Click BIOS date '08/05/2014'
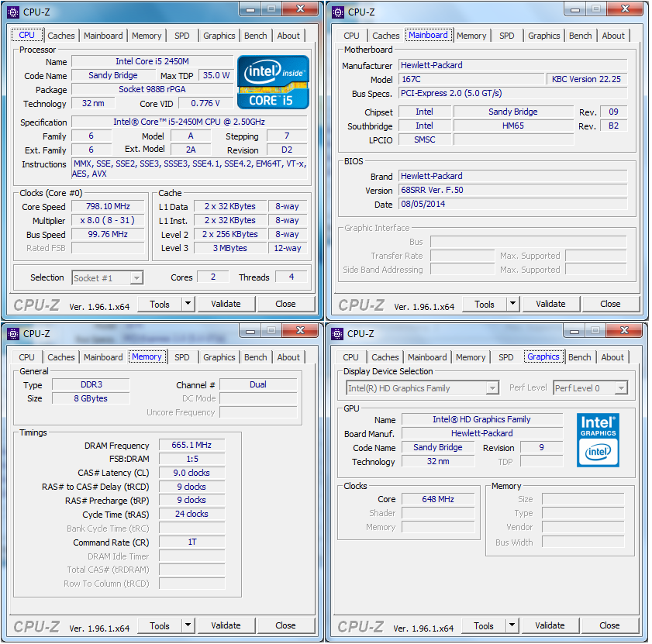The width and height of the screenshot is (652, 644). tap(512, 204)
